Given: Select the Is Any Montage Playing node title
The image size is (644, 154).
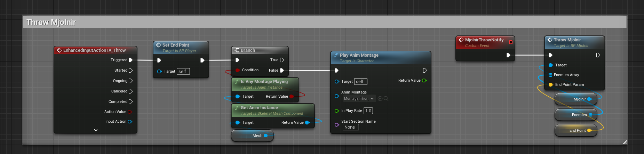Looking at the screenshot, I should [264, 82].
